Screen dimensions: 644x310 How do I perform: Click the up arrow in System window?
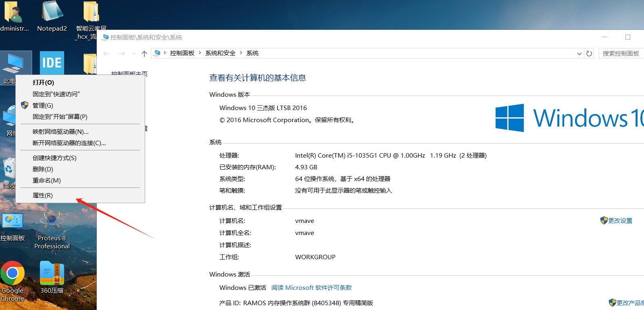pyautogui.click(x=144, y=53)
